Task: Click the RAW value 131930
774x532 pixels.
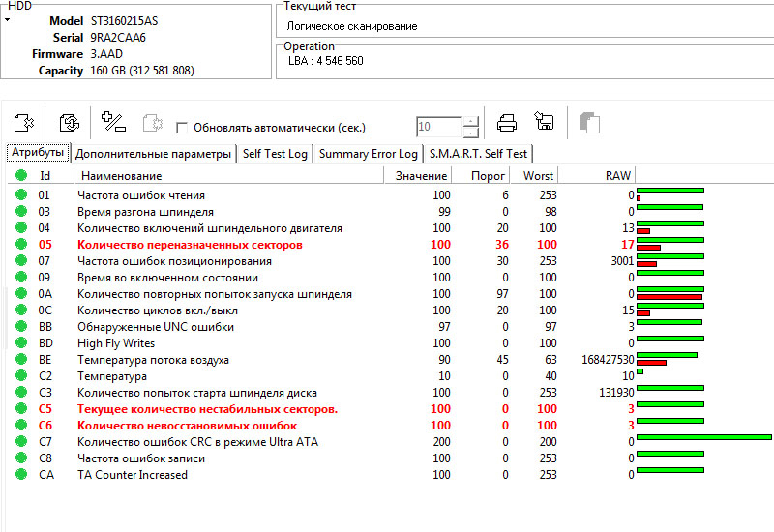Action: click(616, 393)
